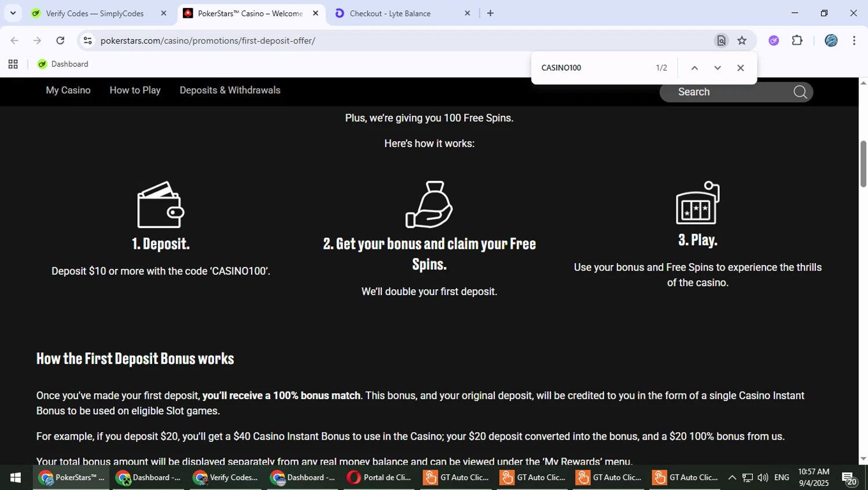Switch to Checkout - Lyte Balance tab
This screenshot has height=490, width=868.
tap(390, 13)
